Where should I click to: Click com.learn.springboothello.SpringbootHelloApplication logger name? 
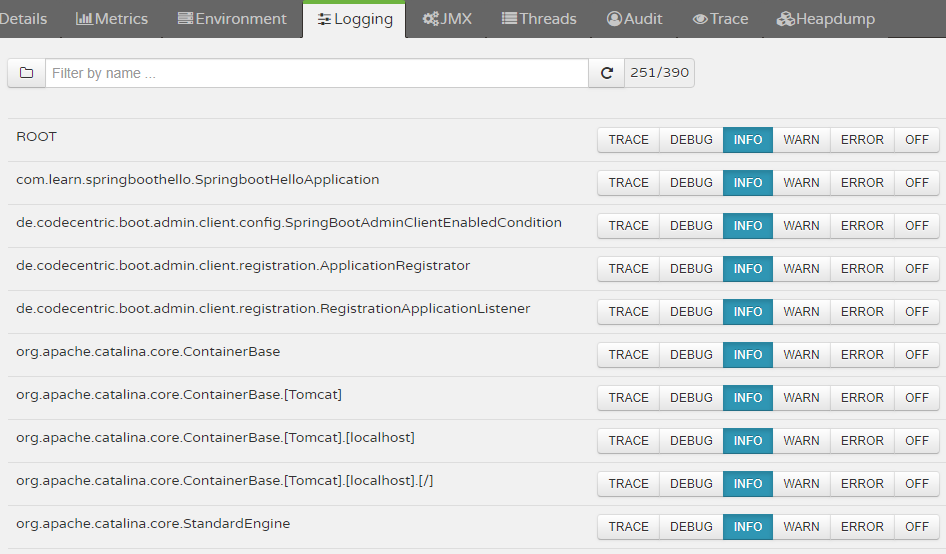[x=198, y=180]
